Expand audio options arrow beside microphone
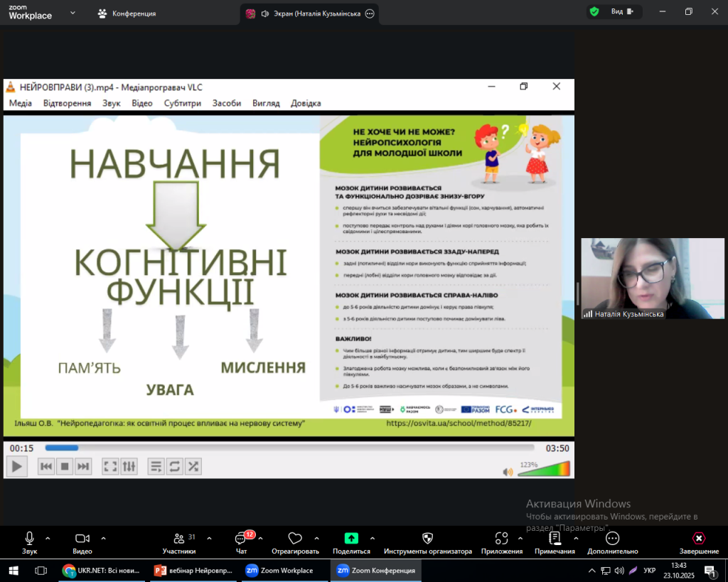Image resolution: width=728 pixels, height=582 pixels. point(48,538)
